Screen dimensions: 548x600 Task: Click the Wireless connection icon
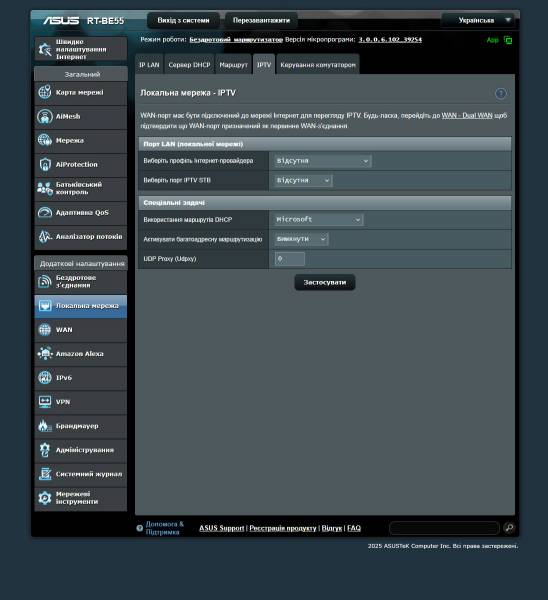pyautogui.click(x=45, y=282)
